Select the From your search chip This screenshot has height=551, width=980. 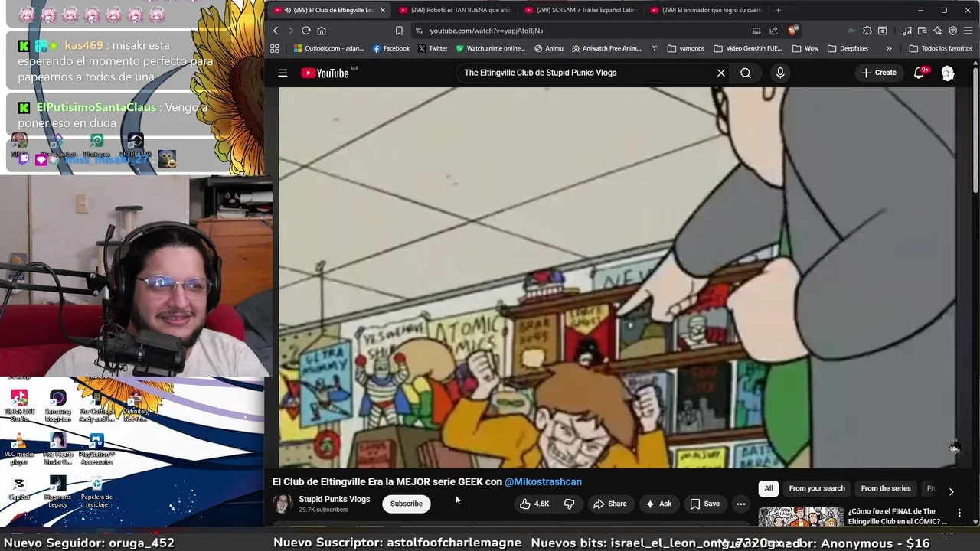coord(817,488)
